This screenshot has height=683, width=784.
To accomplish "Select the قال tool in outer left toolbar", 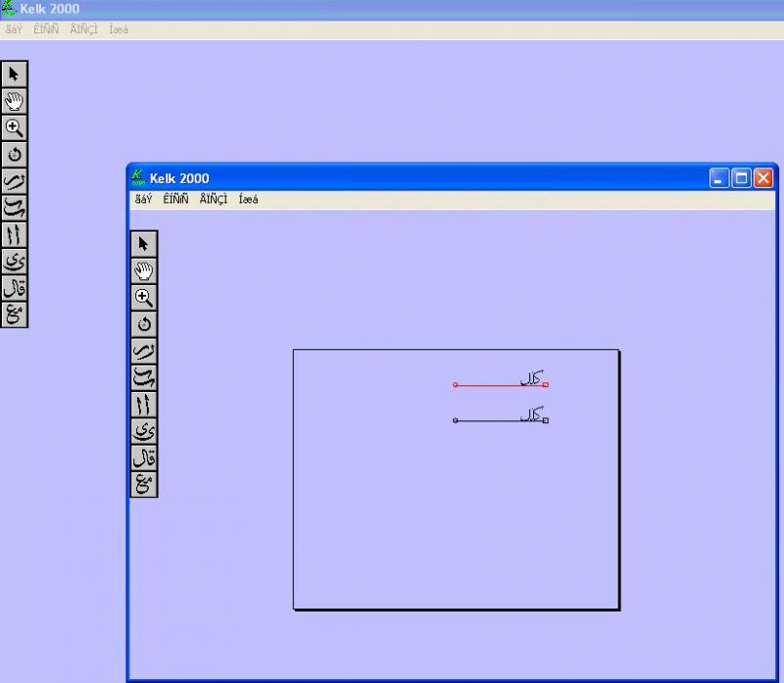I will [x=14, y=288].
